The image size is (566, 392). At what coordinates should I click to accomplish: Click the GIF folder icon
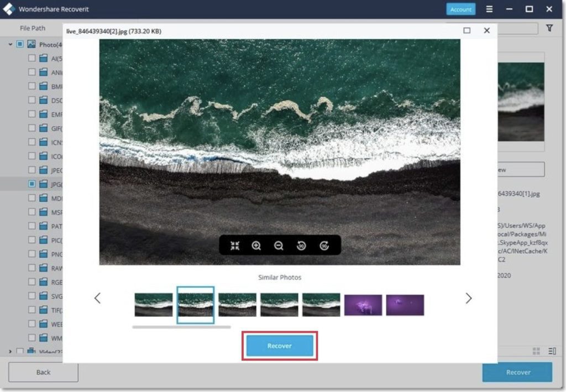43,128
